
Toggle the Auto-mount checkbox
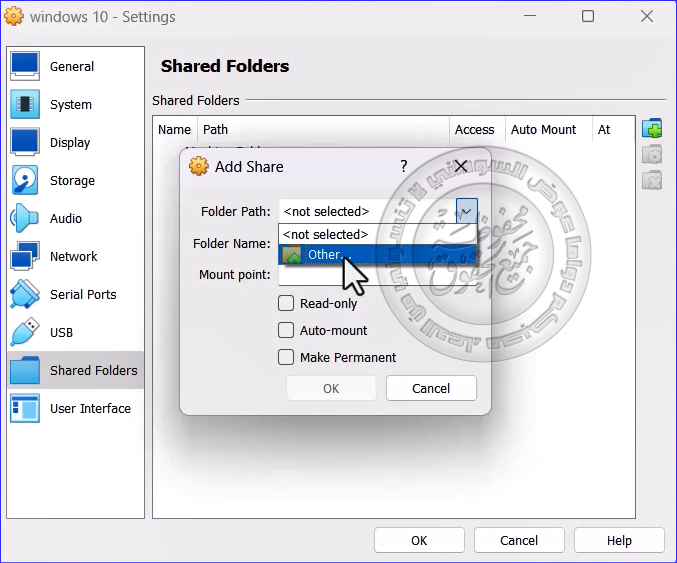pyautogui.click(x=286, y=331)
